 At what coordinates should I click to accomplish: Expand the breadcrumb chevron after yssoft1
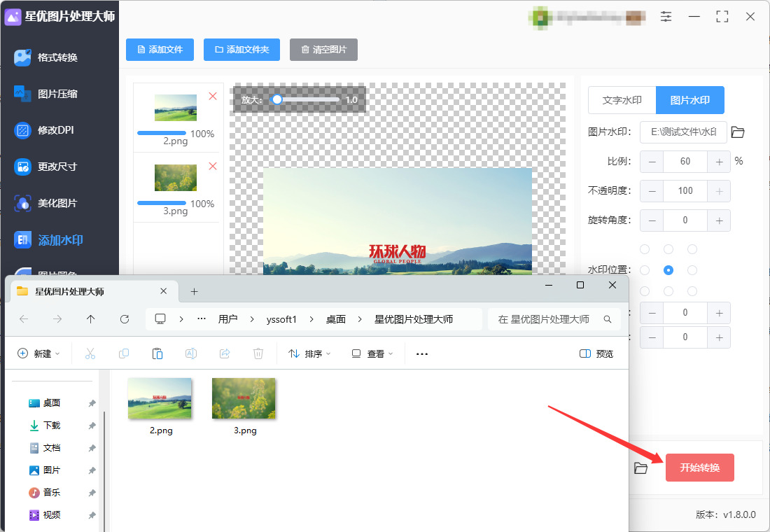[x=311, y=319]
